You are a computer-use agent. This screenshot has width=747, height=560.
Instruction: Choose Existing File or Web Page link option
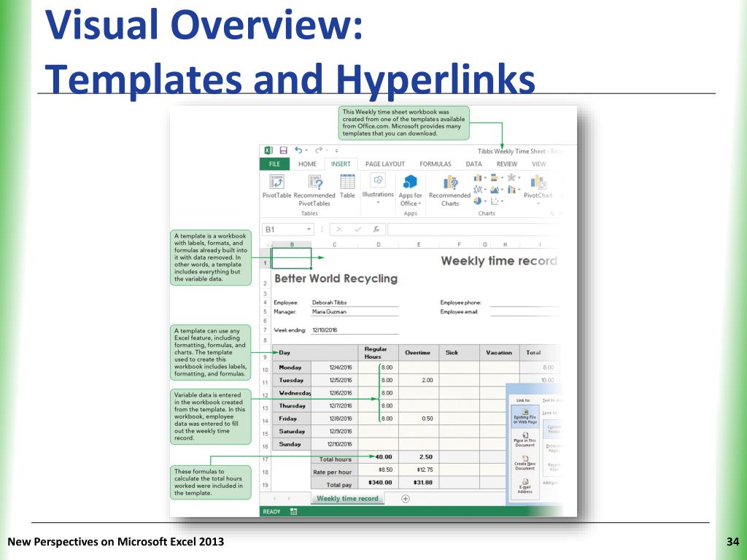point(525,416)
